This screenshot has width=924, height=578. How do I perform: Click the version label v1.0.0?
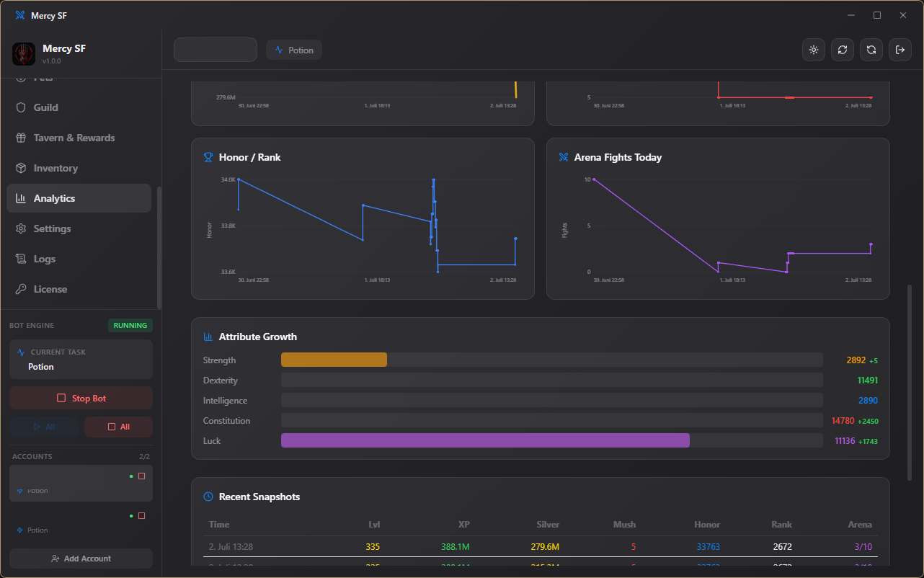pyautogui.click(x=51, y=61)
